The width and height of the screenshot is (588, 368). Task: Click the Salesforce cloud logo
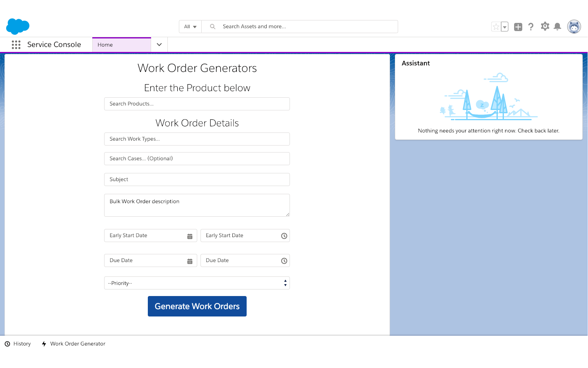click(18, 27)
